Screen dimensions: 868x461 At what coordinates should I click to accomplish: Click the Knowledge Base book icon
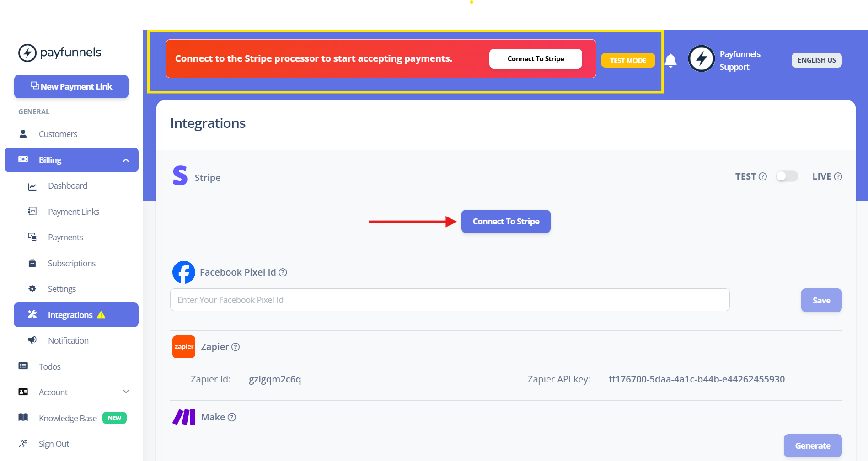point(23,417)
